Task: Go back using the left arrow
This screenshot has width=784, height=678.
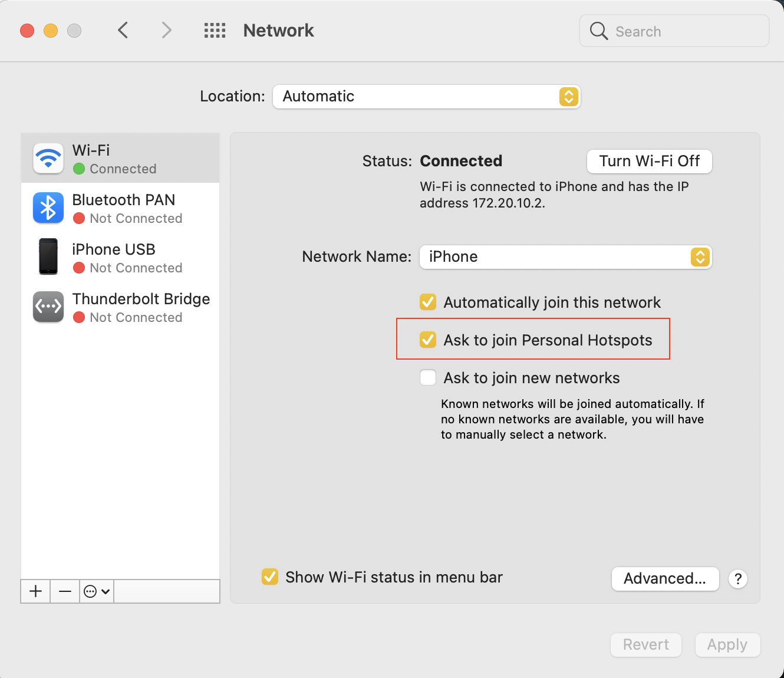Action: [x=123, y=31]
